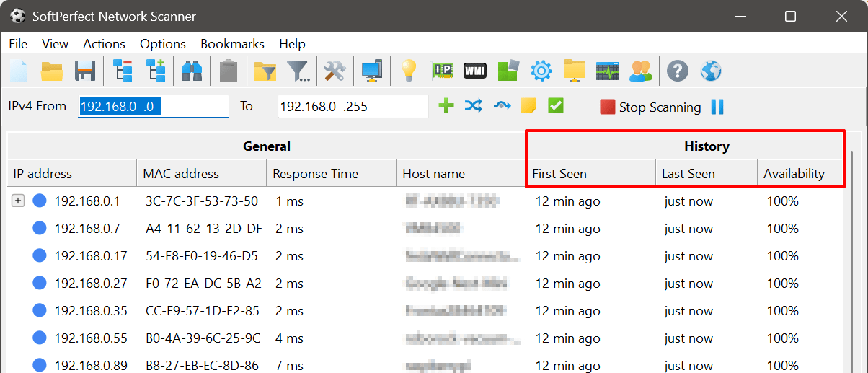Select the 192.168.0.27 address
868x373 pixels.
coord(91,284)
